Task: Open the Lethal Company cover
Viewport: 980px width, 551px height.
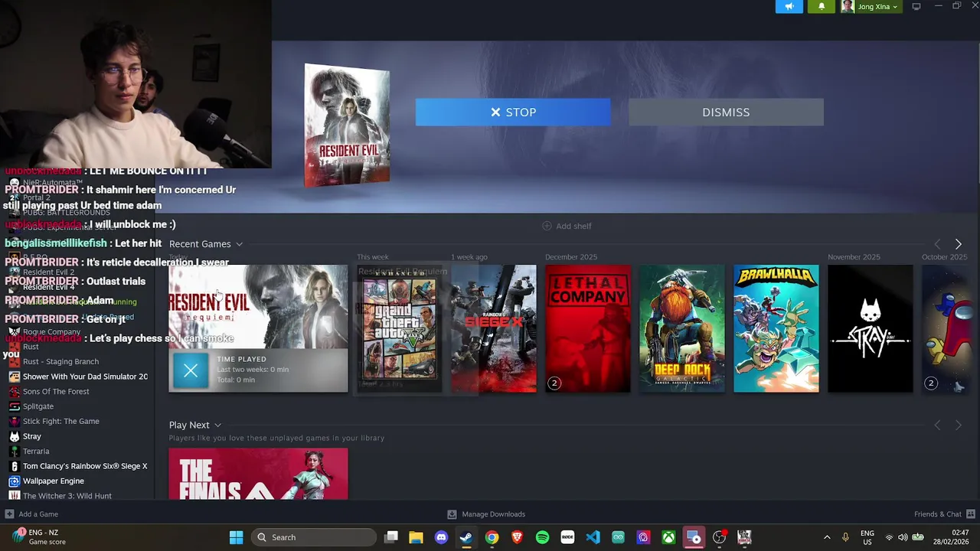Action: (588, 328)
